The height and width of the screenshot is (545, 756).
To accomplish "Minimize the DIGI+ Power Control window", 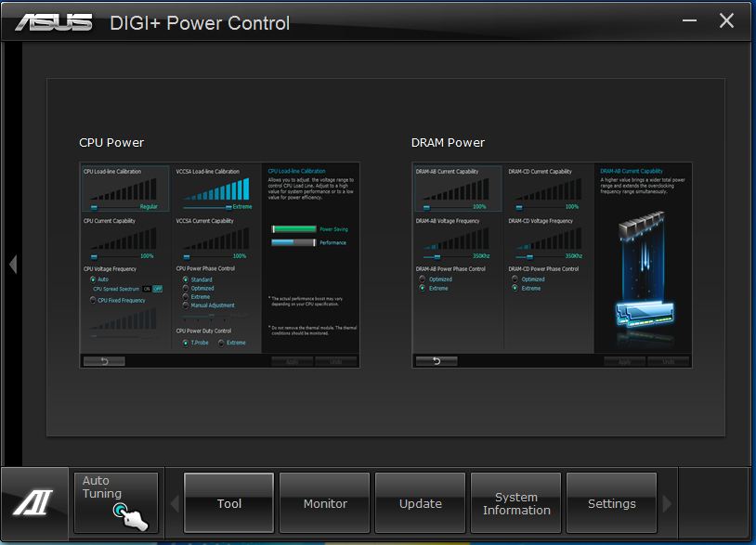I will click(x=689, y=20).
